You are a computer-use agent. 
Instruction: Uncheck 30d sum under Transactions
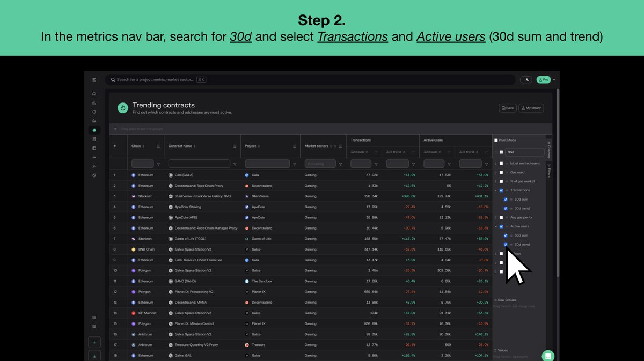[x=506, y=200]
